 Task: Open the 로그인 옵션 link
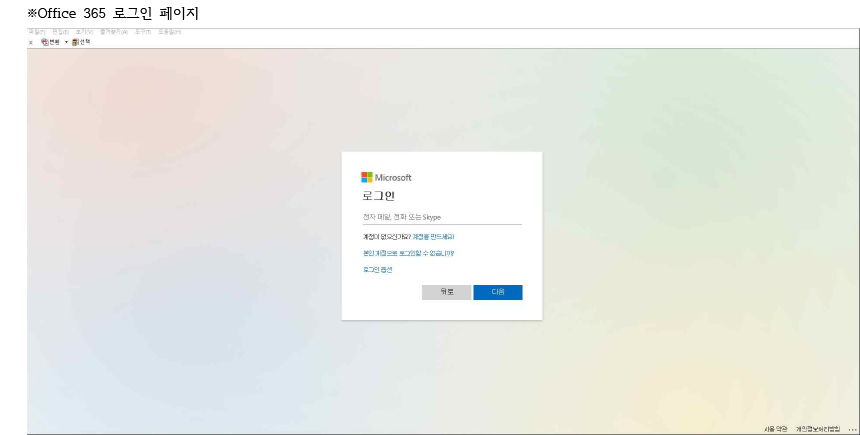point(377,269)
